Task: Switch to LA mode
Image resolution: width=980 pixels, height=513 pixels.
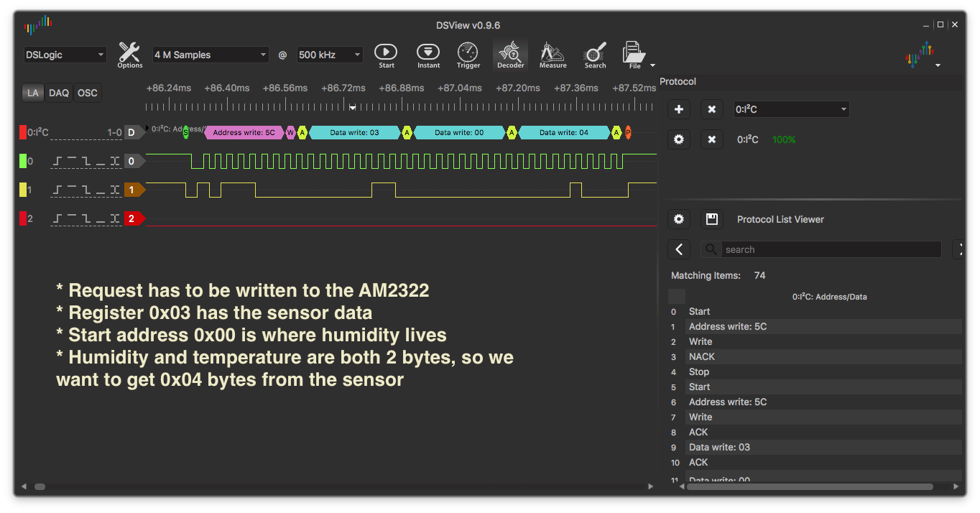Action: [x=32, y=93]
